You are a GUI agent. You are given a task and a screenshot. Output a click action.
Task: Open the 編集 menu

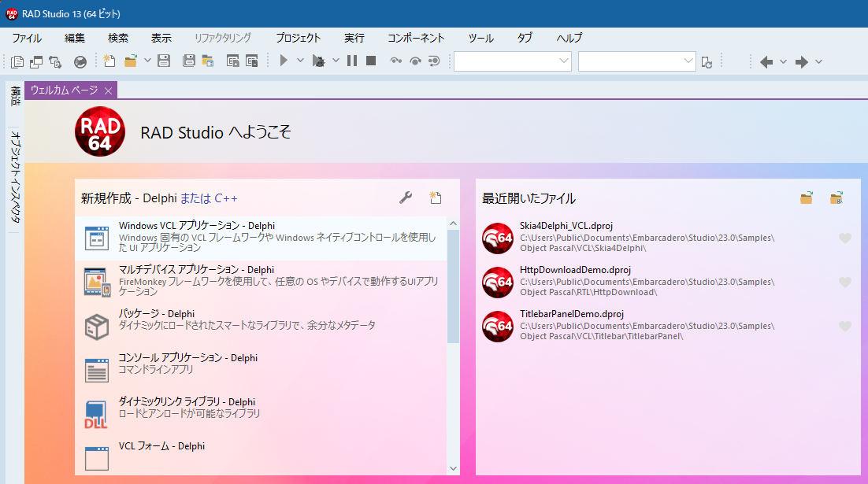point(75,38)
